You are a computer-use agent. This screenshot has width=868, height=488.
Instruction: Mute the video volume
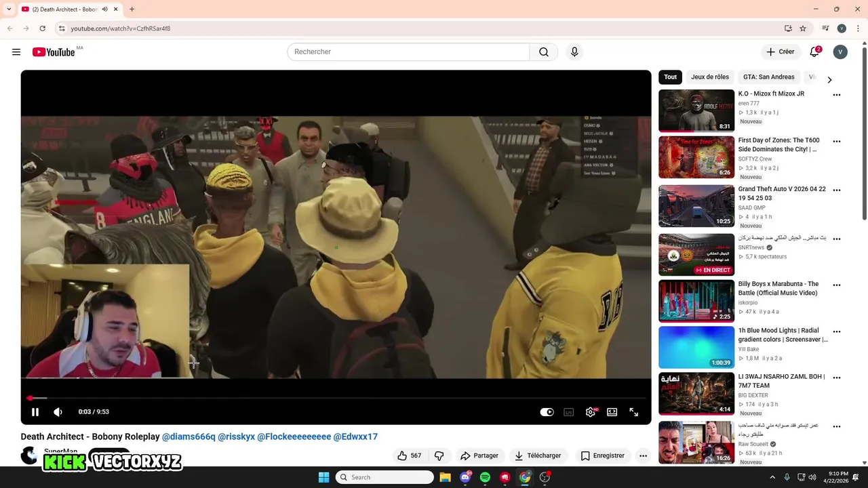tap(58, 411)
